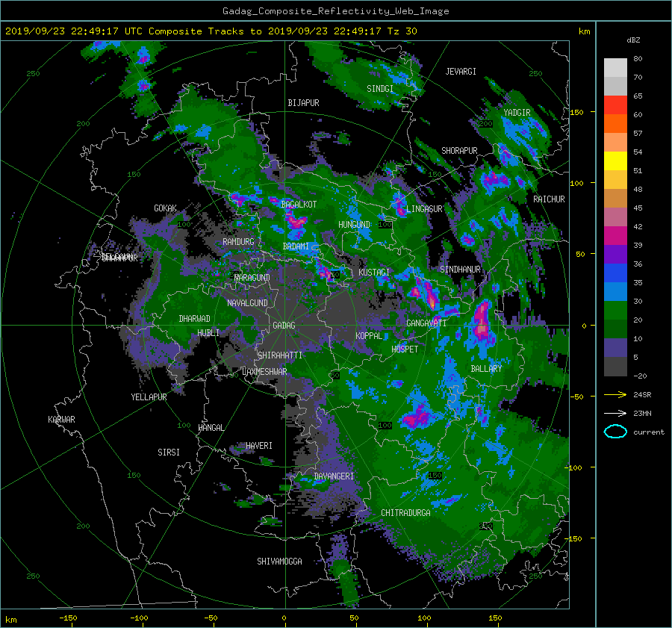Click the SHIRAHATTI city label
The image size is (672, 628).
click(x=280, y=355)
